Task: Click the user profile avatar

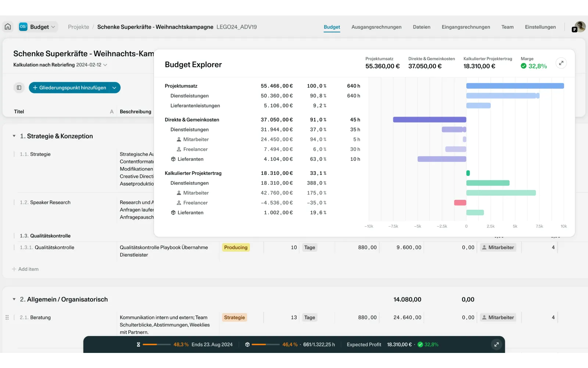Action: [x=580, y=27]
